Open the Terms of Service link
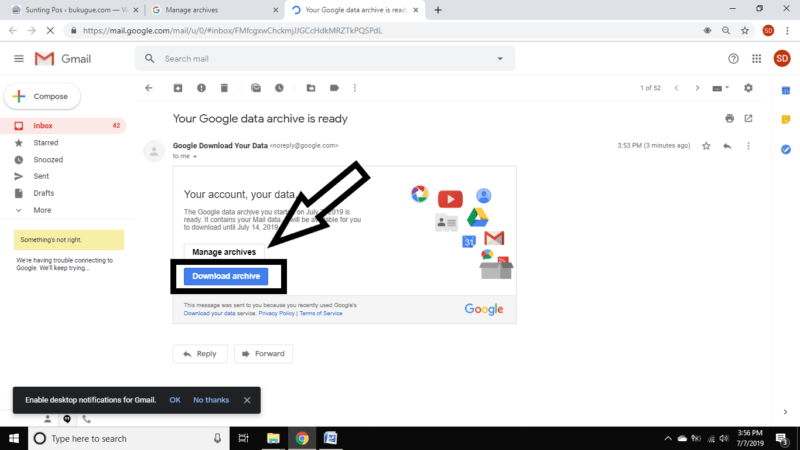This screenshot has height=450, width=800. 321,313
